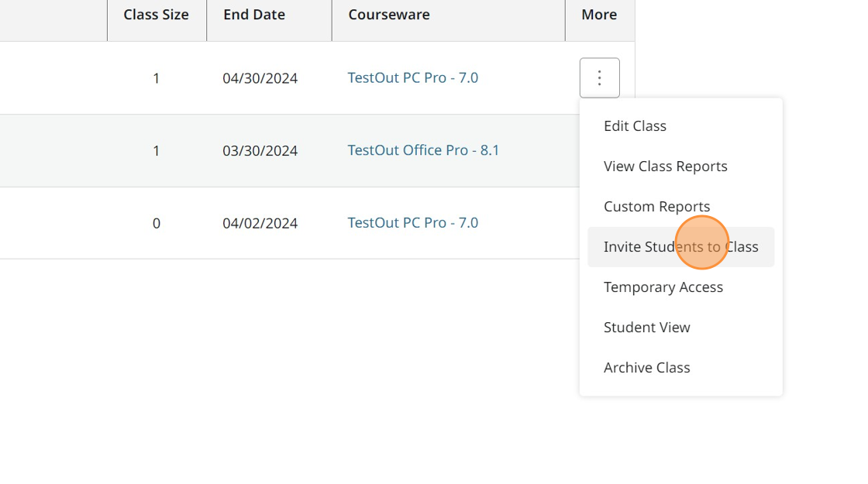Open the second TestOut PC Pro - 7.0 link
The height and width of the screenshot is (484, 868).
[412, 222]
